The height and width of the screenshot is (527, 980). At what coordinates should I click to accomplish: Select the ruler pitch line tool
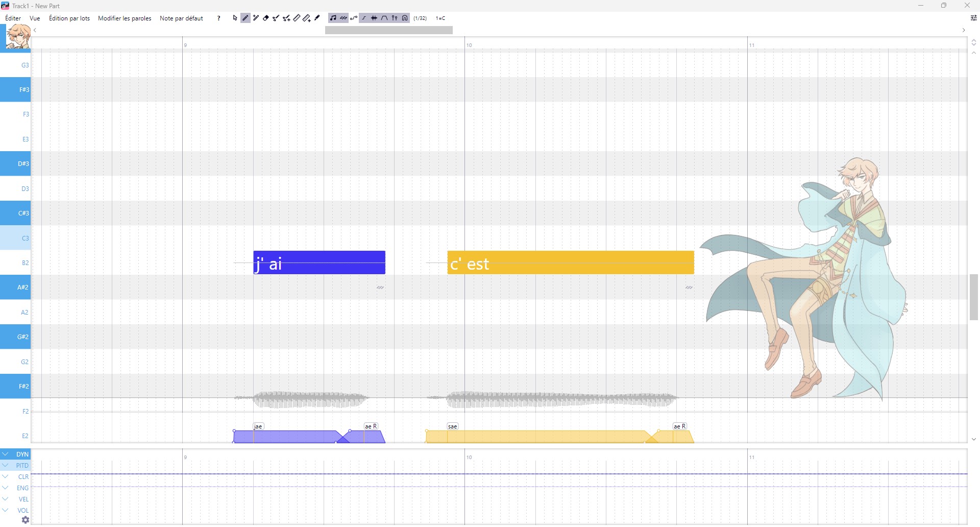(x=297, y=18)
